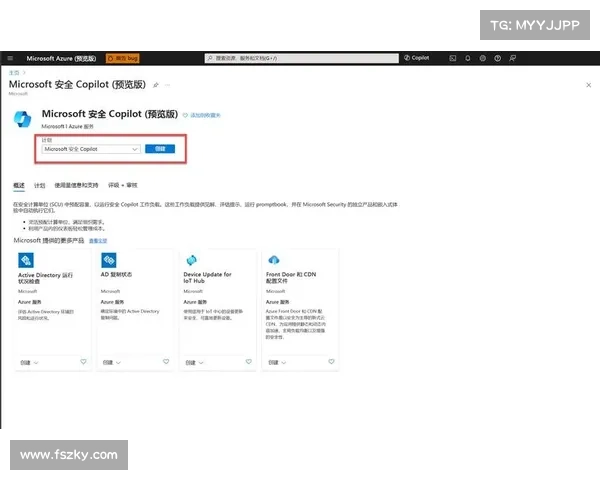The height and width of the screenshot is (480, 600).
Task: Open the notifications bell
Action: [468, 58]
